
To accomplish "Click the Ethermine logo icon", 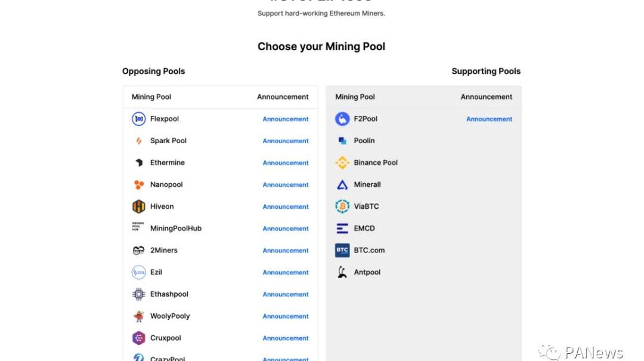I will tap(139, 162).
